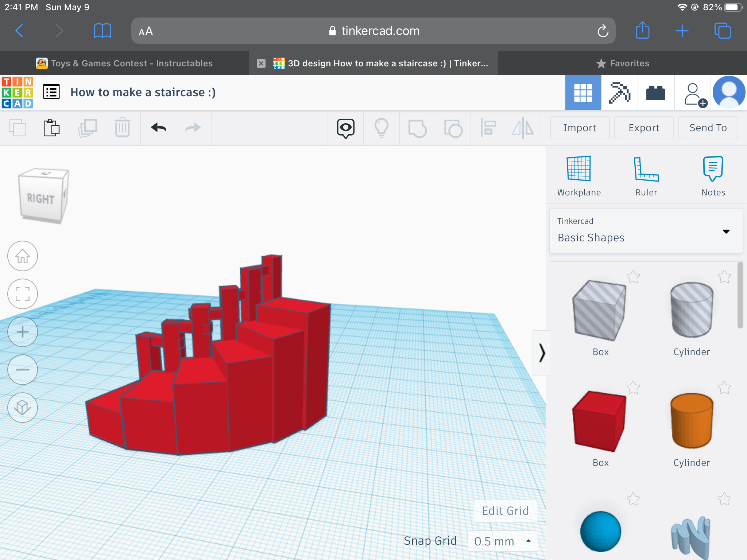Click the Safari share icon
This screenshot has height=560, width=747.
(643, 30)
